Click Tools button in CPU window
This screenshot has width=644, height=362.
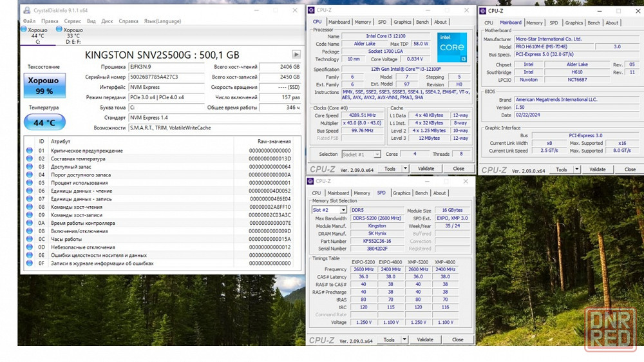[390, 169]
